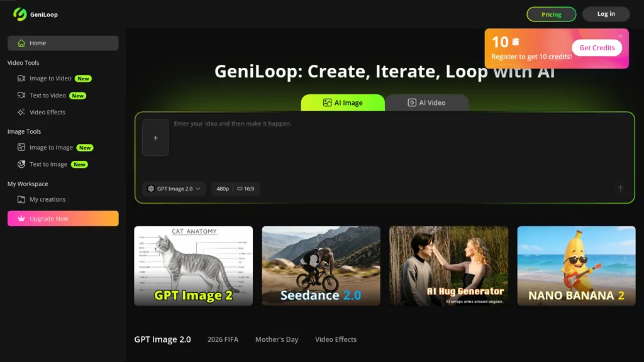Image resolution: width=644 pixels, height=362 pixels.
Task: Click the Text to Image sidebar icon
Action: [x=21, y=164]
